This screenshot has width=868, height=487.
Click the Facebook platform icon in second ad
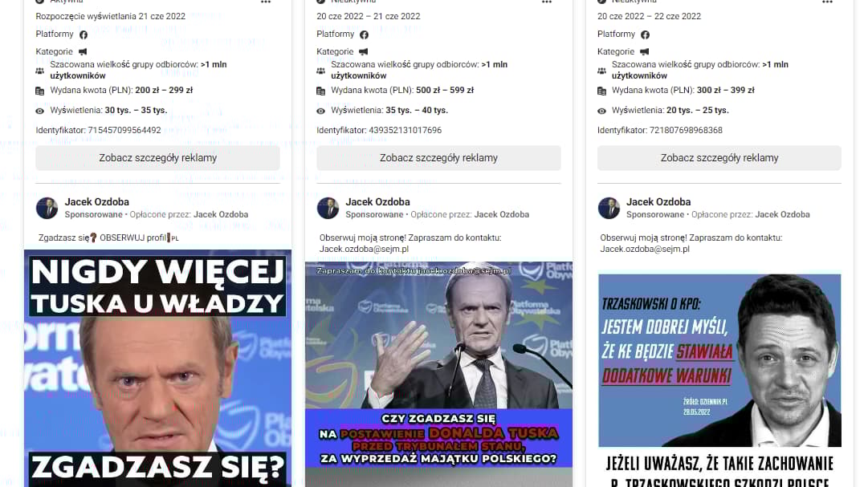[365, 34]
